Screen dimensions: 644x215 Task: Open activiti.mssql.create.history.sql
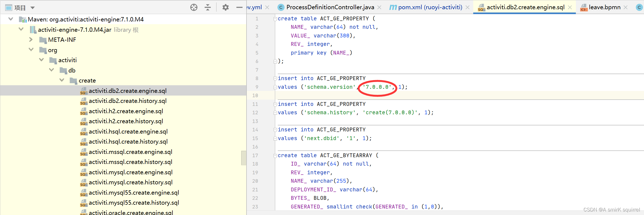click(x=131, y=162)
